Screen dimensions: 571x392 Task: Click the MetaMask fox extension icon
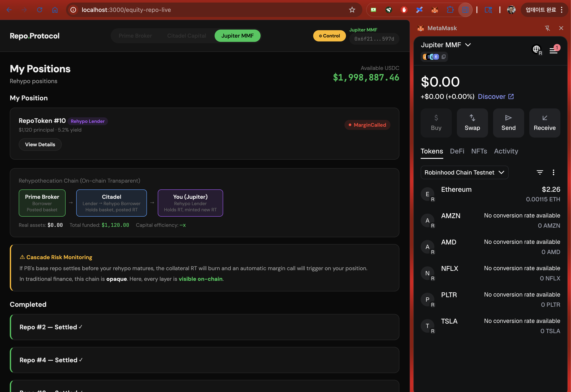(x=435, y=10)
